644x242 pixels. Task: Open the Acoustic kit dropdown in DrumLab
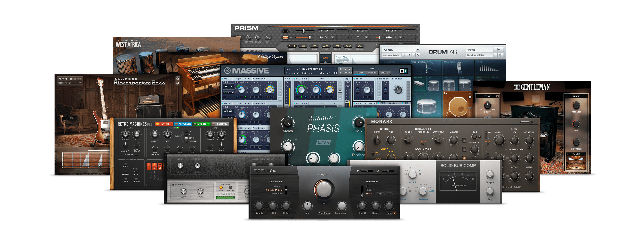point(401,50)
